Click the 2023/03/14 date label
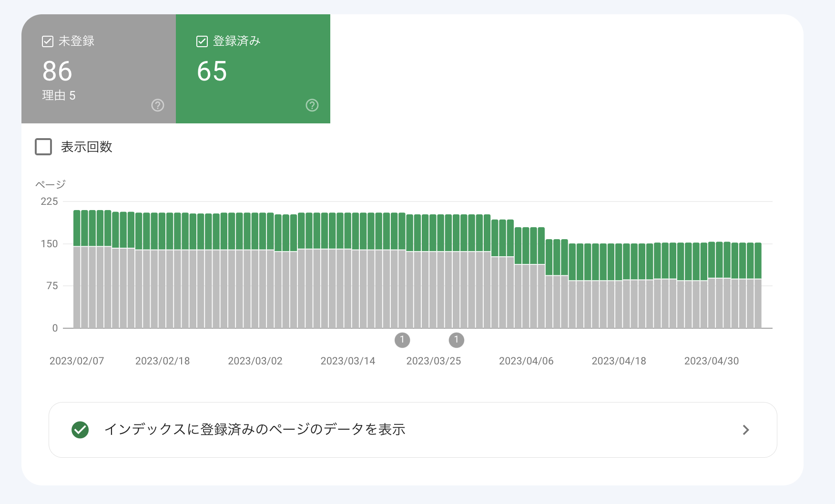 pyautogui.click(x=348, y=361)
